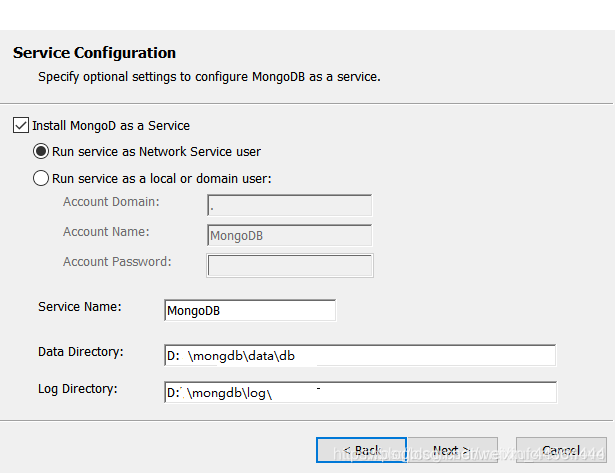Click the Account Domain field
Image resolution: width=615 pixels, height=473 pixels.
pos(289,205)
